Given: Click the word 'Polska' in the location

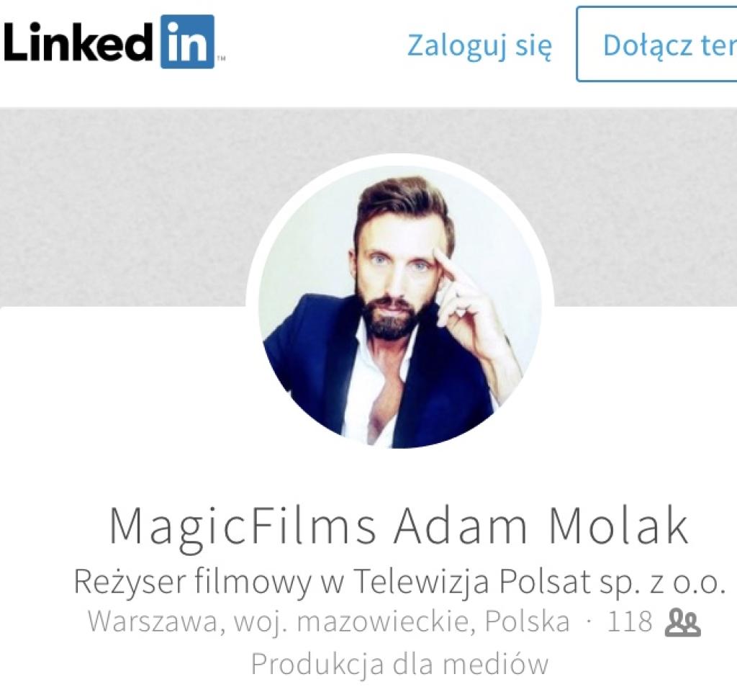Looking at the screenshot, I should point(528,622).
